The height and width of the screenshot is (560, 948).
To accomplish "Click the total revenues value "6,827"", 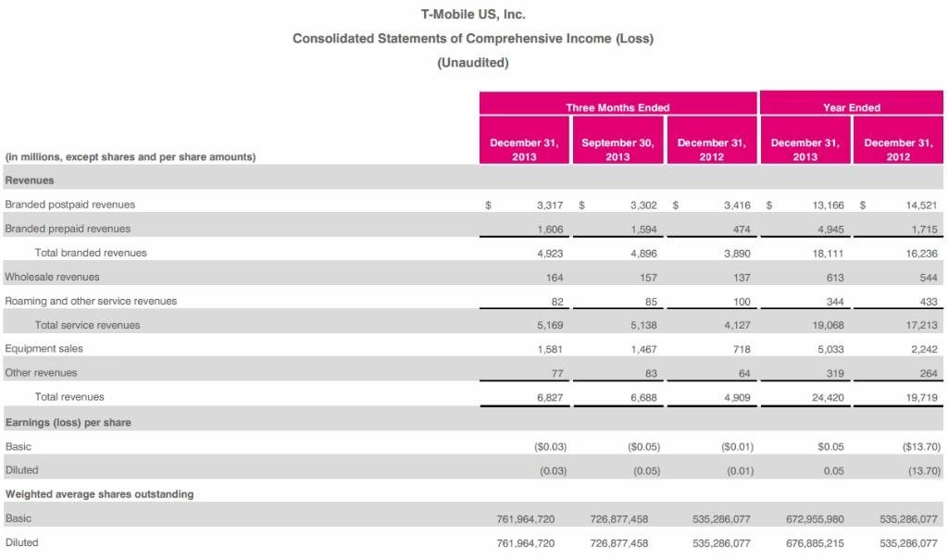I will [x=550, y=397].
